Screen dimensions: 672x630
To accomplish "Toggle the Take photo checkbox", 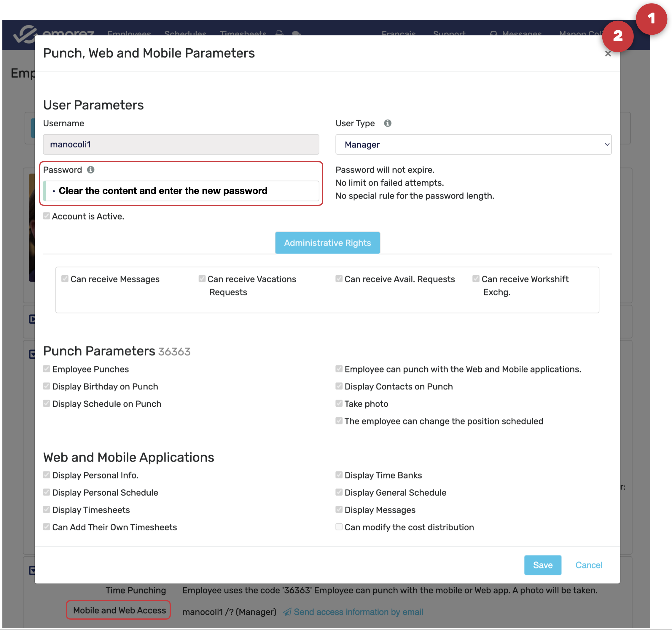I will coord(339,403).
